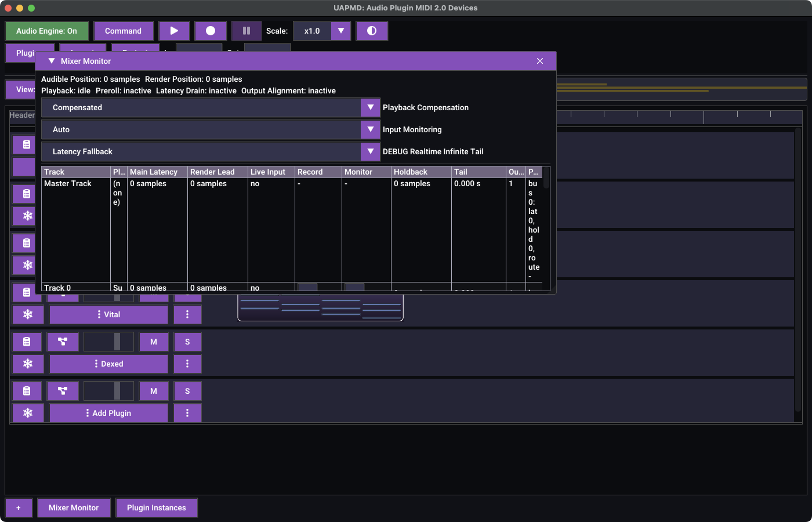The height and width of the screenshot is (522, 812).
Task: Adjust the volume slider on the Add Plugin track
Action: coord(108,391)
